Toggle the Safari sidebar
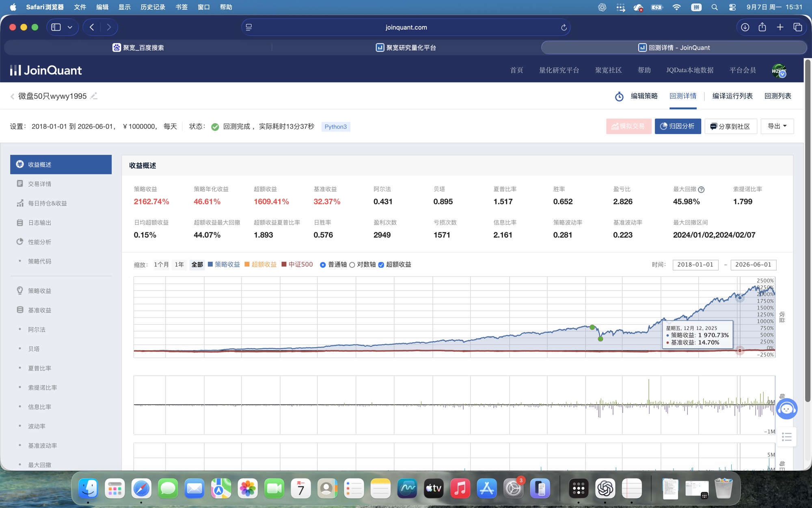 (x=56, y=27)
